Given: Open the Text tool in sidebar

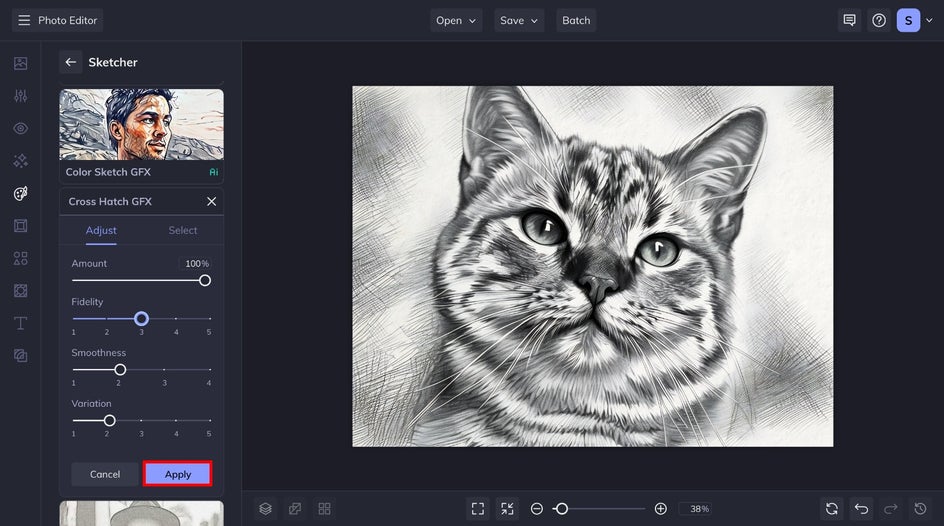Looking at the screenshot, I should pos(20,323).
